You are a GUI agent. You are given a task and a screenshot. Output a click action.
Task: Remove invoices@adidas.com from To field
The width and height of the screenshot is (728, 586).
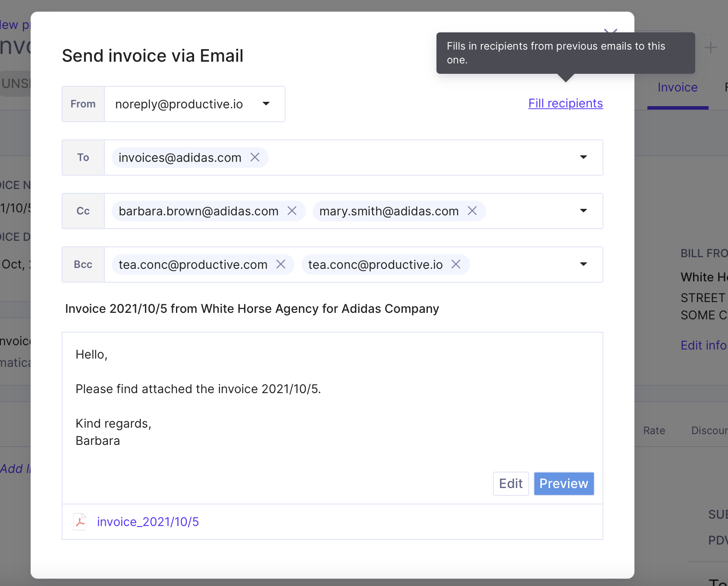(255, 158)
